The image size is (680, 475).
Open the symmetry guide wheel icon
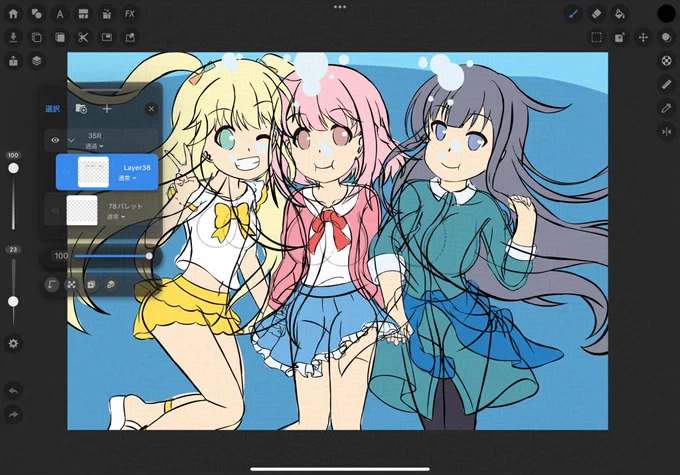tap(667, 61)
